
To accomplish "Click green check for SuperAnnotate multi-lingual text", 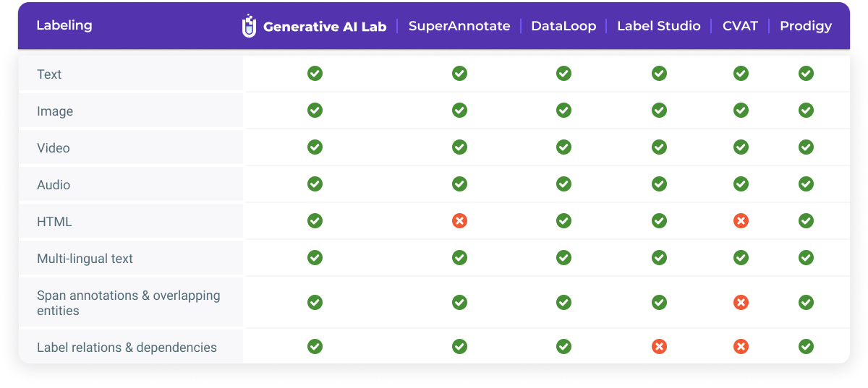I will [459, 257].
